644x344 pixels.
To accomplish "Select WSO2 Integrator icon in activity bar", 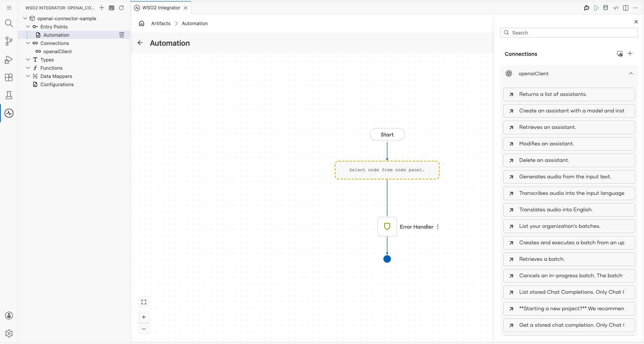I will (9, 113).
